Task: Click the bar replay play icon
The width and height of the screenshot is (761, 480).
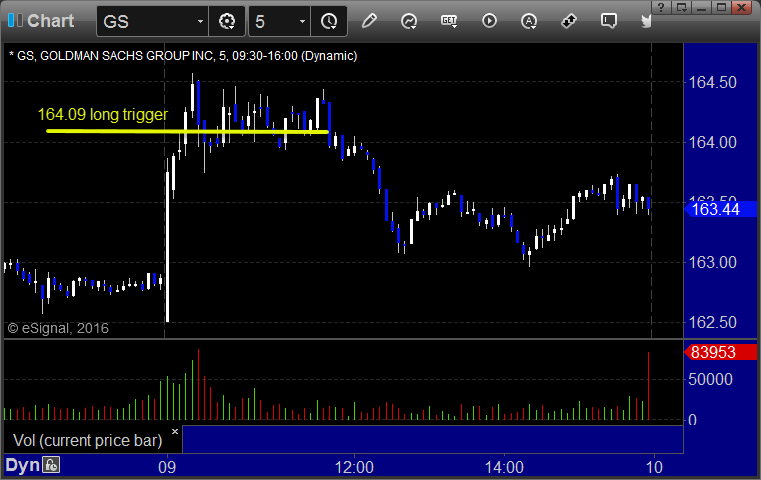Action: 489,21
